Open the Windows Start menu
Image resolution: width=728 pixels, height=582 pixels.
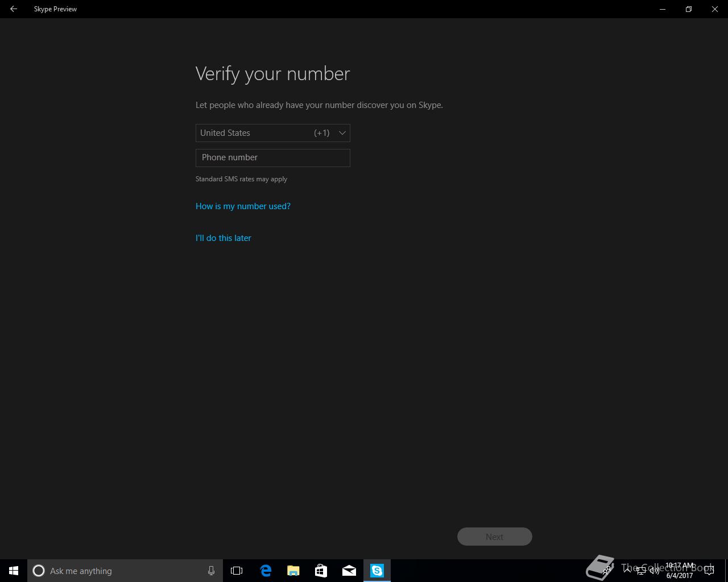(x=14, y=571)
